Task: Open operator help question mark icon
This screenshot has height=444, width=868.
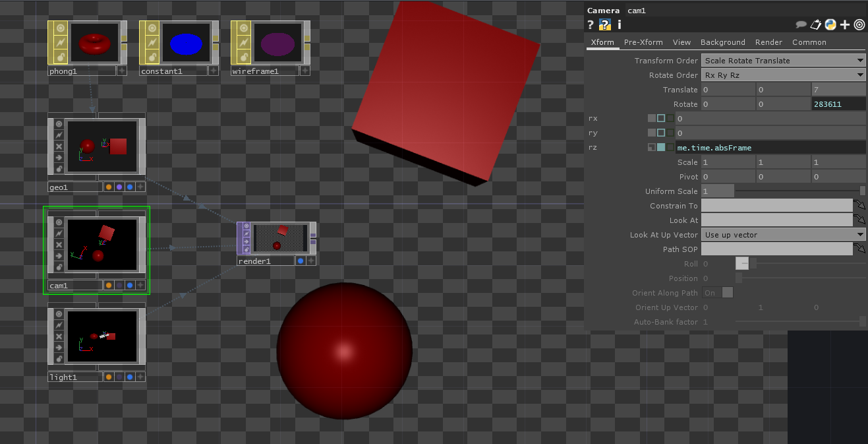Action: click(x=591, y=25)
